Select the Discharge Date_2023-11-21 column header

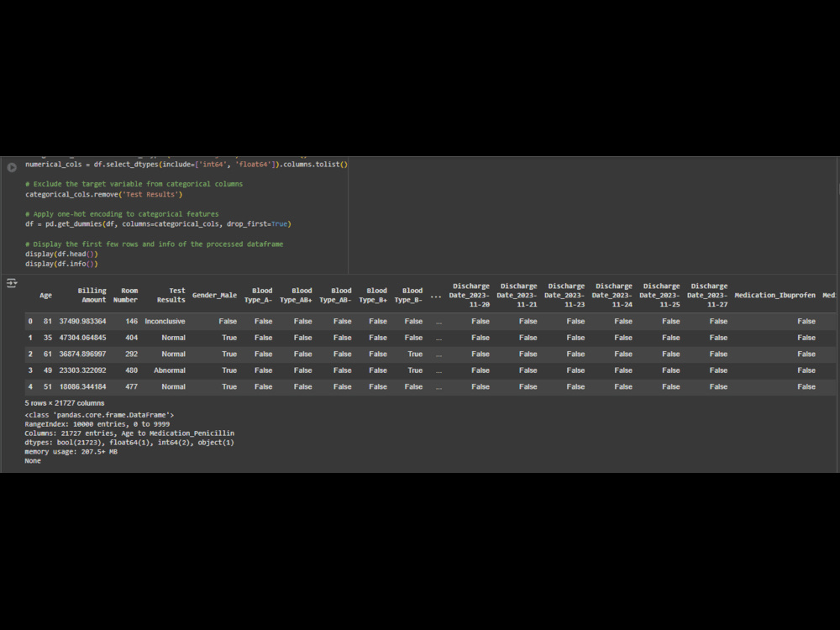pyautogui.click(x=517, y=295)
